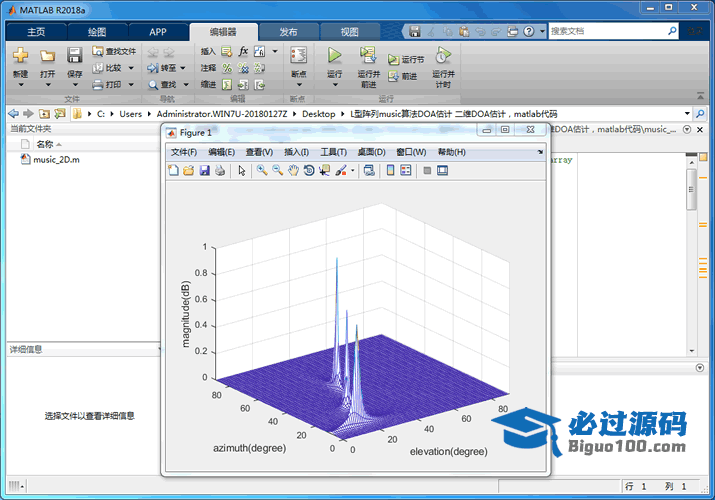The width and height of the screenshot is (715, 500).
Task: Open Figure 1 Insert (插入) menu
Action: (x=296, y=152)
